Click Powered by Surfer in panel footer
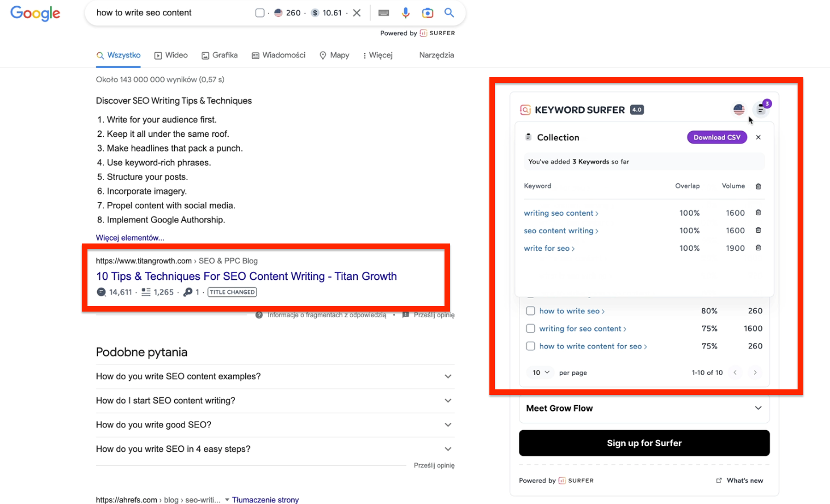The height and width of the screenshot is (504, 830). click(x=556, y=481)
